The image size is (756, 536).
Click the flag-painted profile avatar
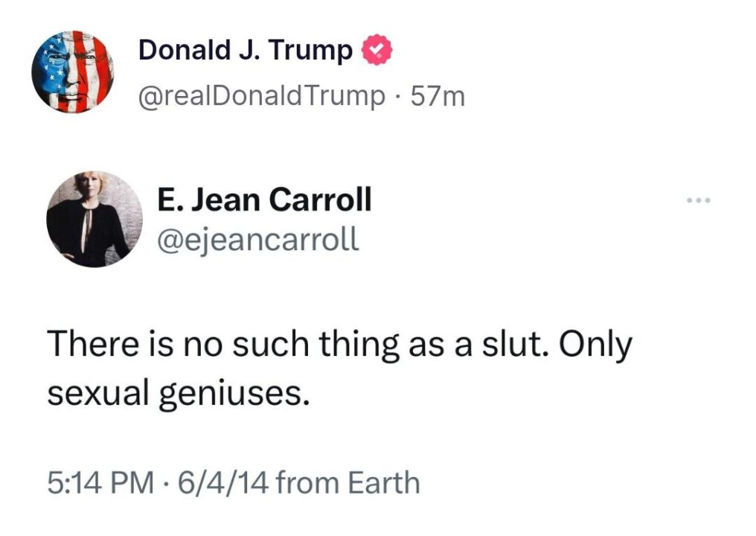click(x=71, y=72)
